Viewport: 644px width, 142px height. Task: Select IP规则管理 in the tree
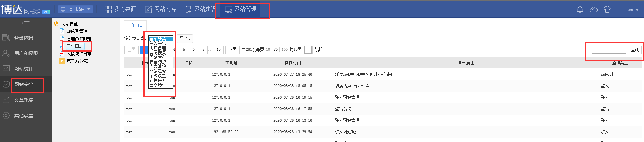(x=77, y=31)
